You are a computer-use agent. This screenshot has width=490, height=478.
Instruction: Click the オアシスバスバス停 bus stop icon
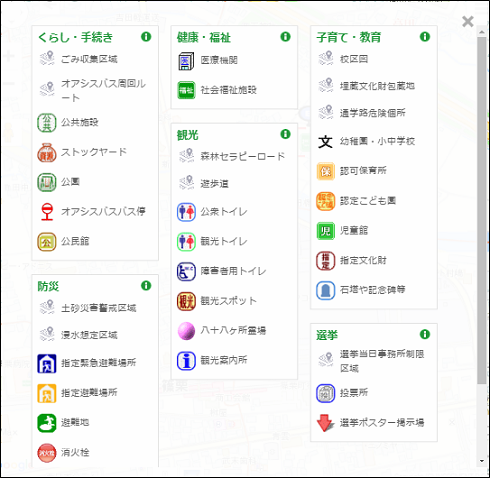point(47,212)
